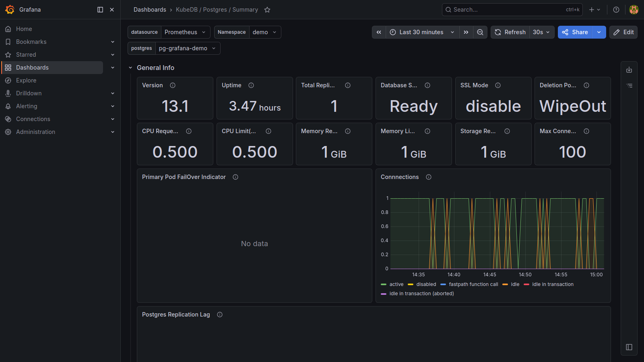Collapse the General Info row
The width and height of the screenshot is (644, 362).
click(130, 68)
